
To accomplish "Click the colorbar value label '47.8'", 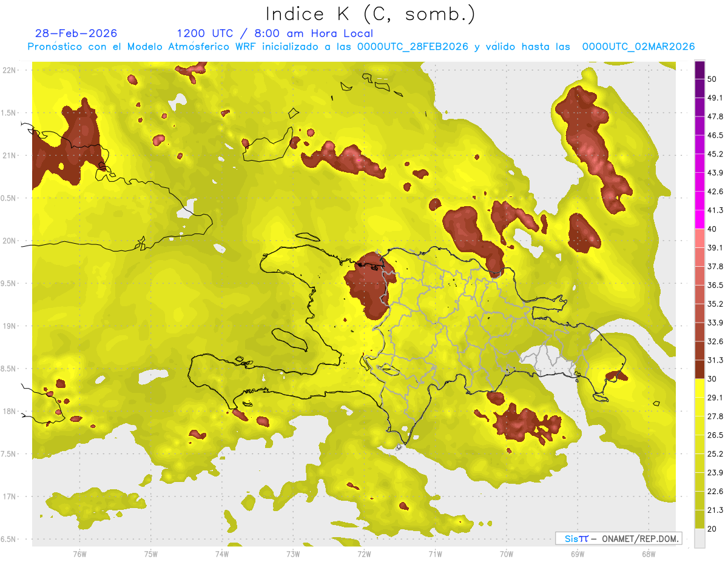I will pyautogui.click(x=715, y=116).
